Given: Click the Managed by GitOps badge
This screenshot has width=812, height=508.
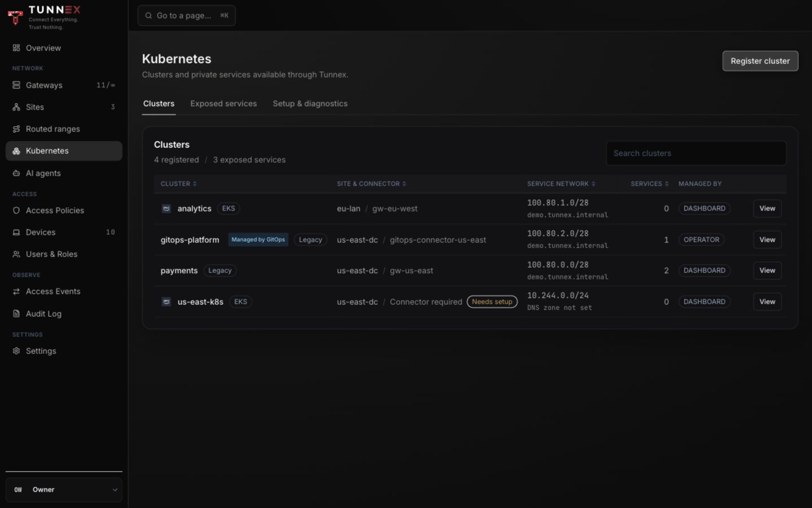Looking at the screenshot, I should pos(258,240).
